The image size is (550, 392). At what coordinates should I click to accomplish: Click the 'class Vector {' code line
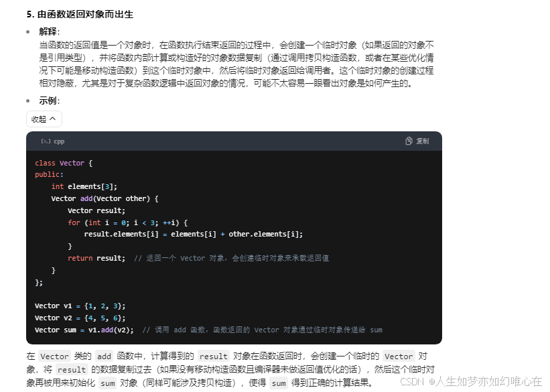(64, 164)
